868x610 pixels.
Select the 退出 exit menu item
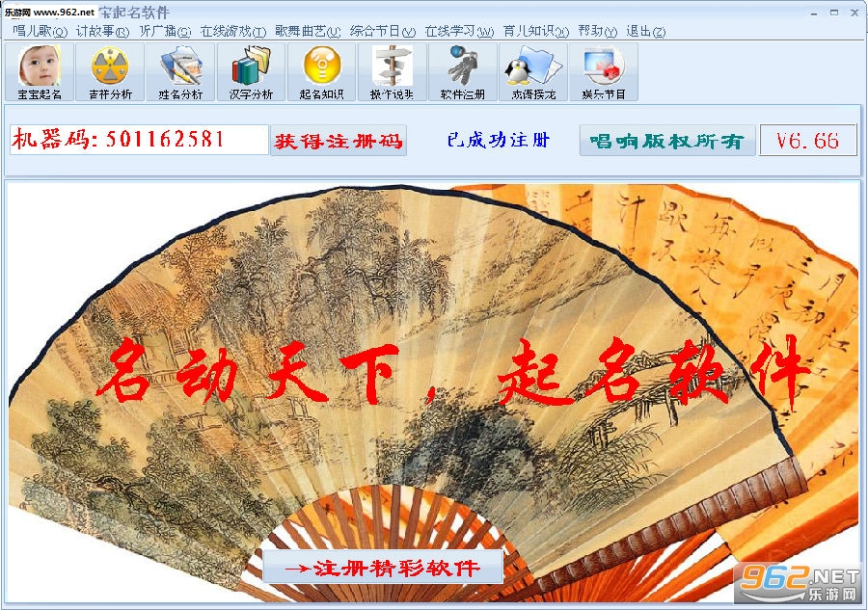(645, 31)
